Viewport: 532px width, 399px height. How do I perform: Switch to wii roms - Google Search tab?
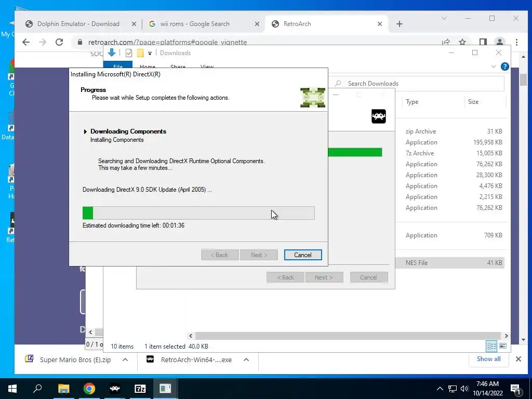195,24
